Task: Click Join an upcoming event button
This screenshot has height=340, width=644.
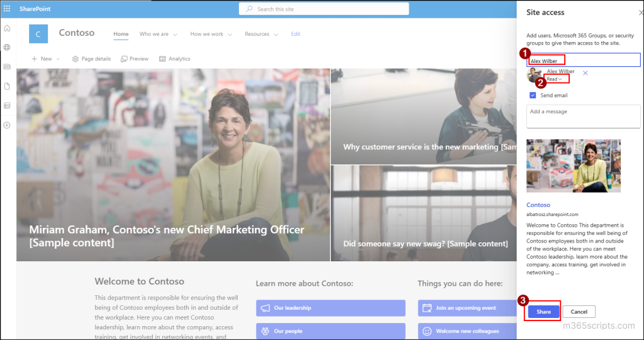Action: 467,308
